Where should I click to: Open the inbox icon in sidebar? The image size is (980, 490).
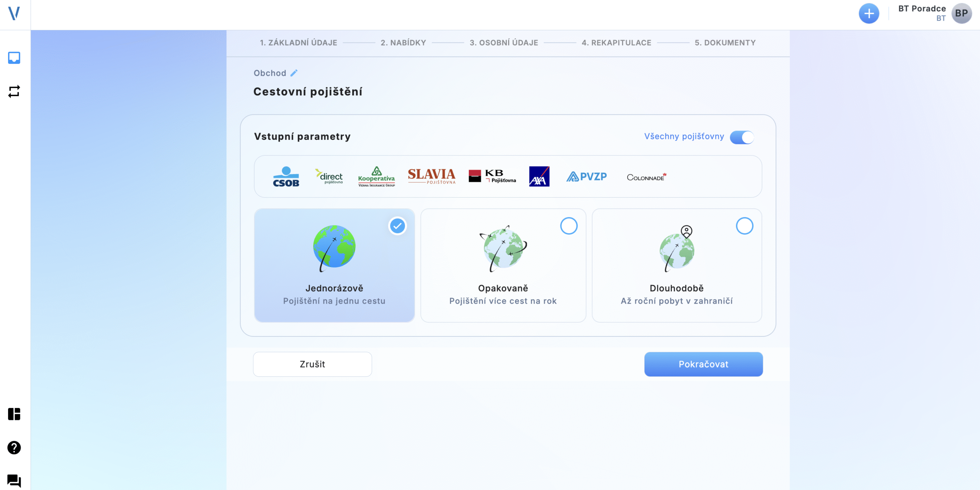14,58
